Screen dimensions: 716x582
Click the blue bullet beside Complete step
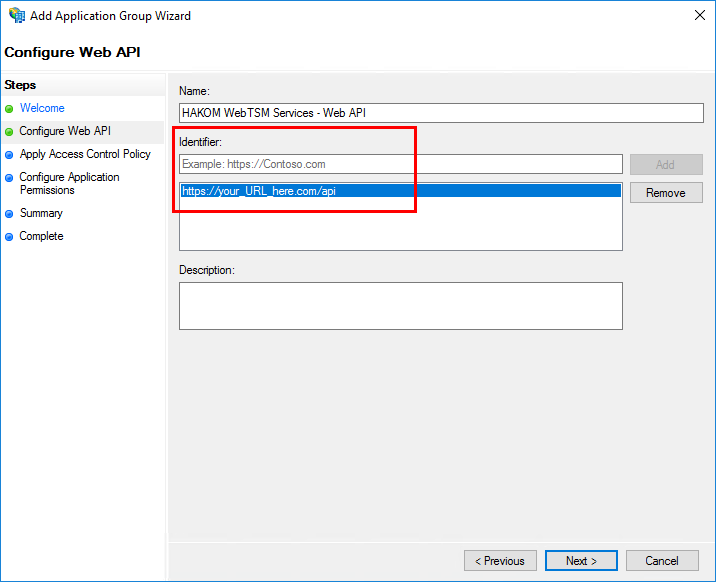pyautogui.click(x=10, y=237)
